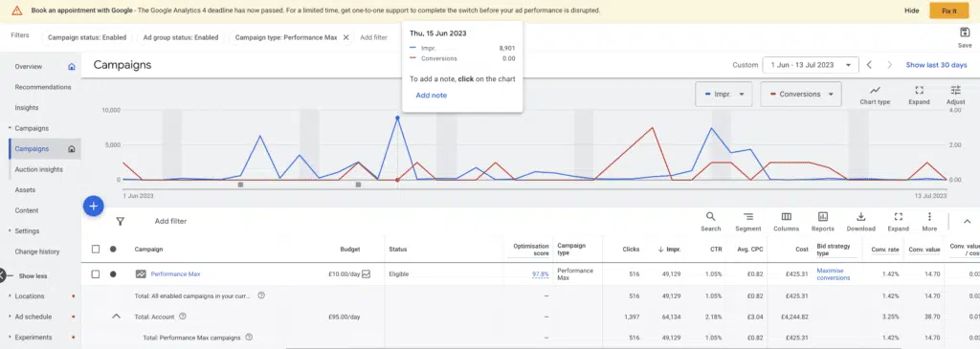Image resolution: width=980 pixels, height=349 pixels.
Task: Open Change history in sidebar
Action: click(37, 251)
